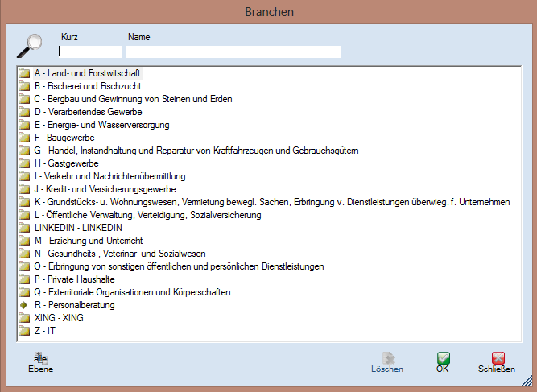
Task: Select J - Kredit- und Versicherungsgewerbe
Action: (x=105, y=189)
